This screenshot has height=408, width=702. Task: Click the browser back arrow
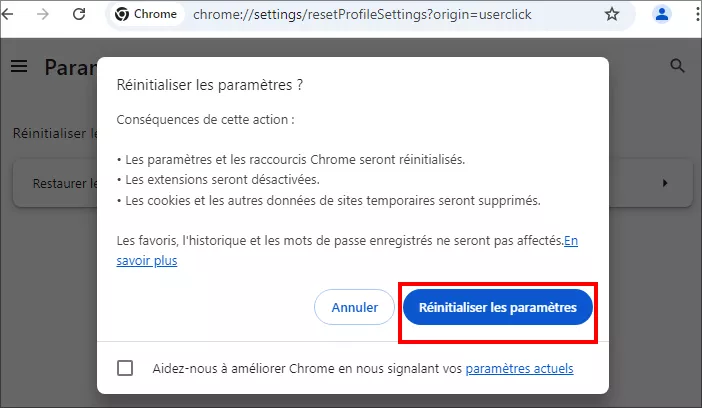tap(10, 14)
